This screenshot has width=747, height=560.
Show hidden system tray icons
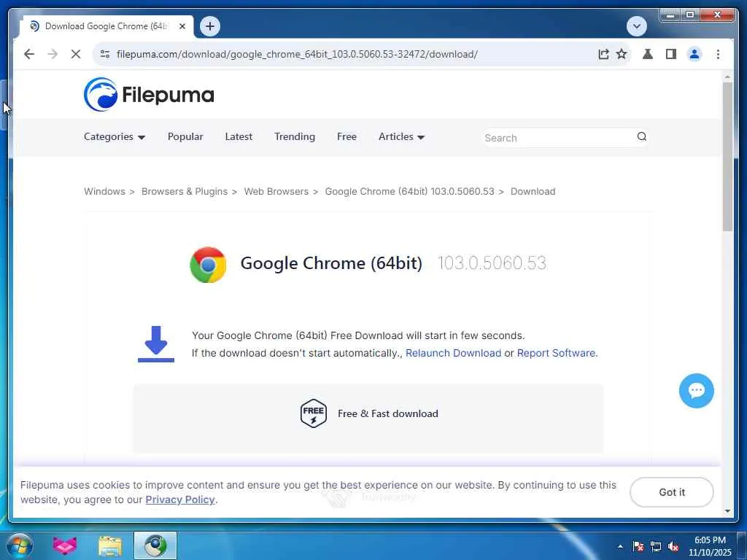(x=620, y=546)
